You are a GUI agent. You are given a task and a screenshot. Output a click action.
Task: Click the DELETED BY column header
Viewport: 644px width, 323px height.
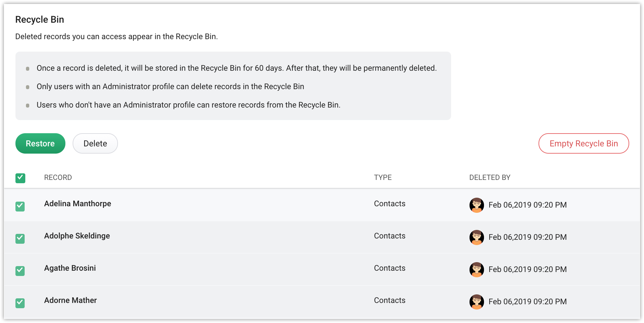coord(490,178)
